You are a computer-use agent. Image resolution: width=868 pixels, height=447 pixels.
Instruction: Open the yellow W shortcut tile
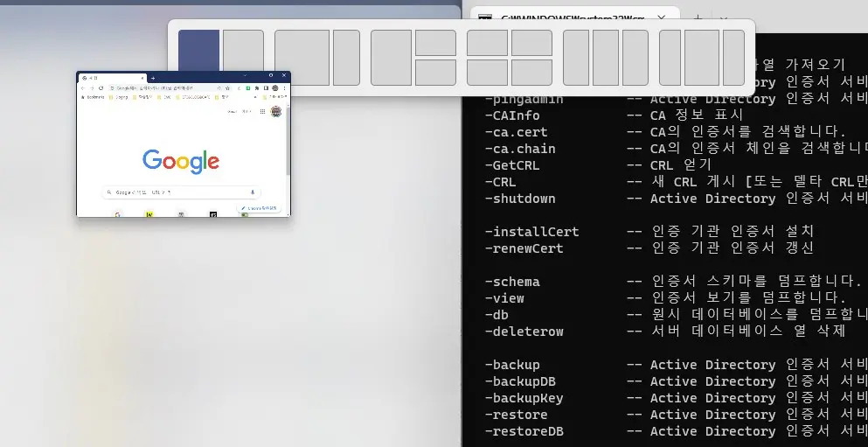click(x=149, y=213)
